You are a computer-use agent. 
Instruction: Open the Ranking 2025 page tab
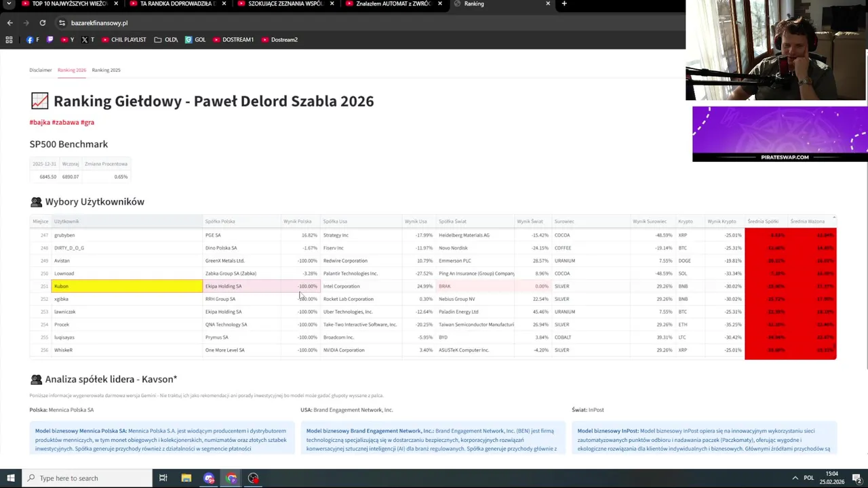[106, 70]
